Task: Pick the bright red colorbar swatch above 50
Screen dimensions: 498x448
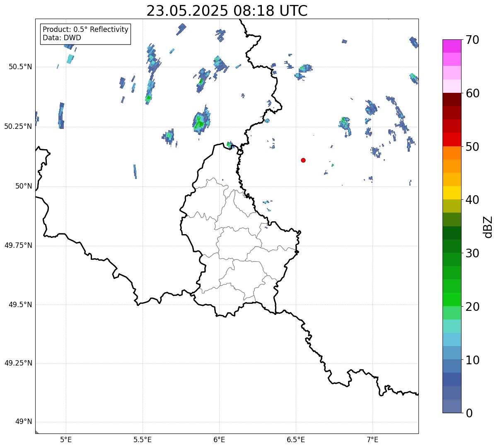Action: (452, 139)
